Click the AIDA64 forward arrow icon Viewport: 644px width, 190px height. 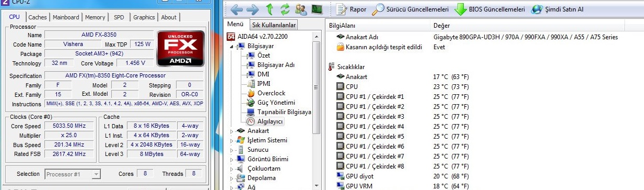[x=253, y=9]
